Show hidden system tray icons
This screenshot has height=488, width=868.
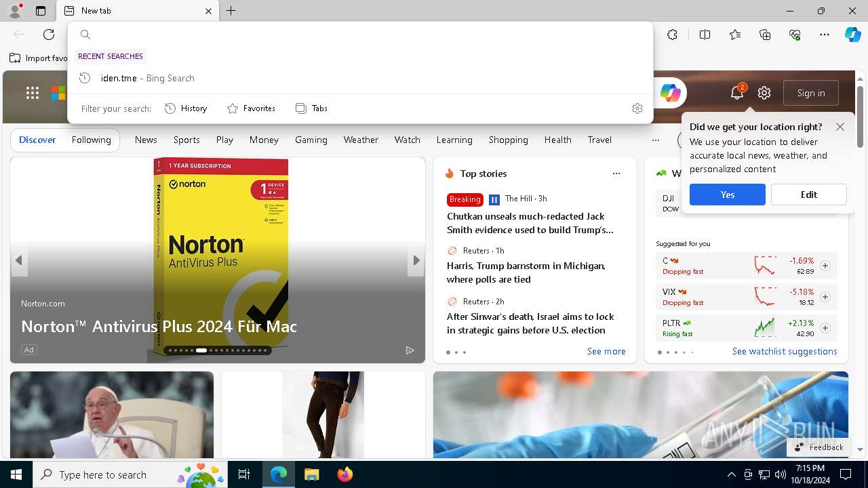tap(731, 474)
